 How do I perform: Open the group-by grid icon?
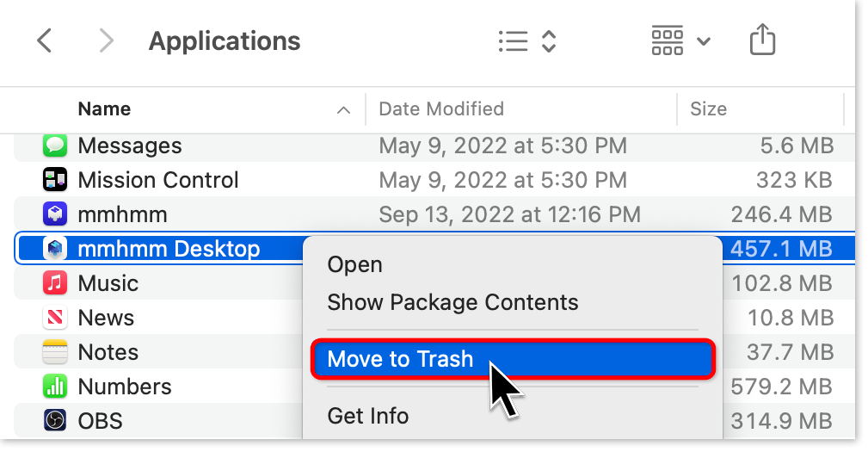coord(667,41)
